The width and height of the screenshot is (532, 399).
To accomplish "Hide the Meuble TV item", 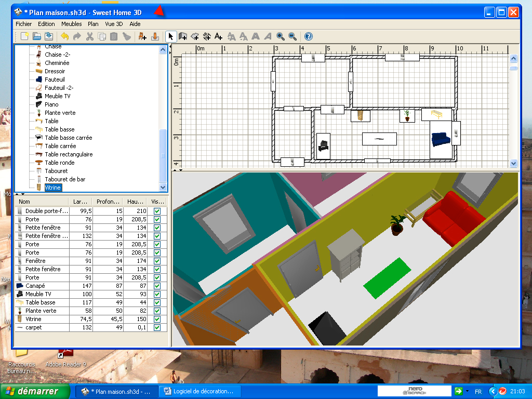I will (157, 294).
